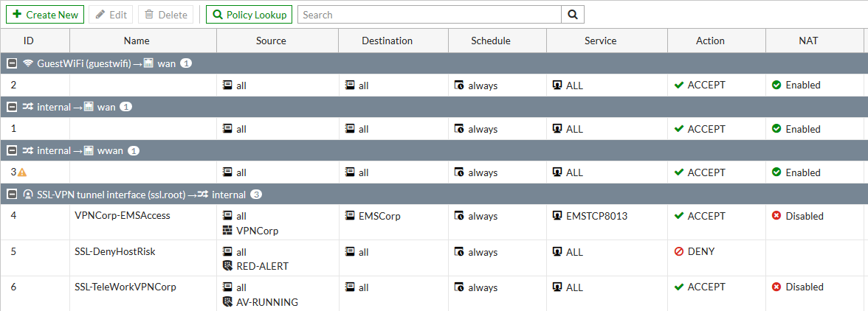Screen dimensions: 868x311
Task: Collapse the GuestWiFi to wan section
Action: pos(12,63)
